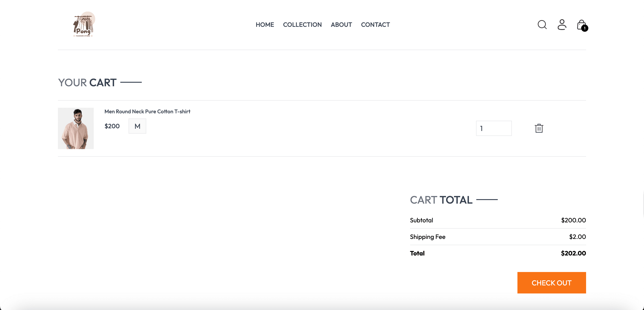Open the search icon
The height and width of the screenshot is (310, 644).
(x=542, y=25)
